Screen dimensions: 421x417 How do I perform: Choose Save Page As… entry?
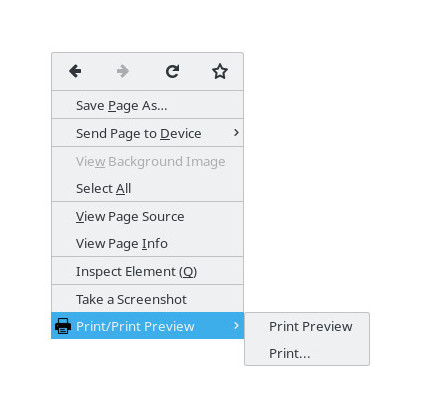[147, 105]
